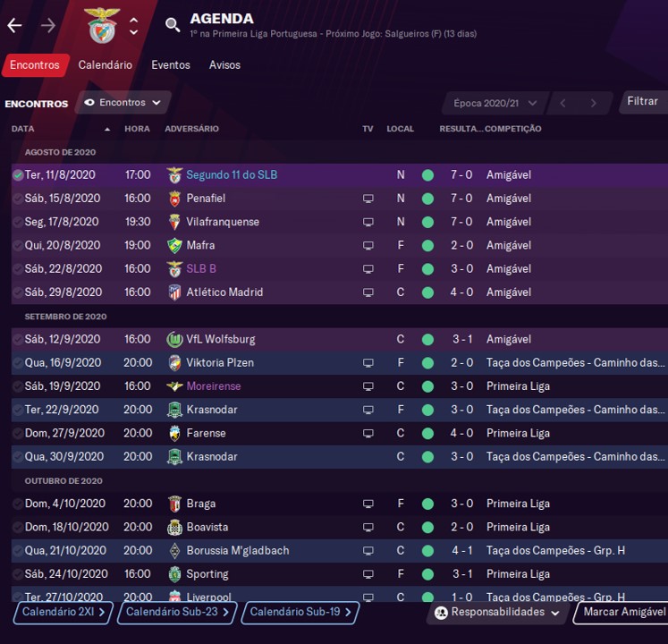
Task: Open the Avisos tab
Action: click(224, 65)
